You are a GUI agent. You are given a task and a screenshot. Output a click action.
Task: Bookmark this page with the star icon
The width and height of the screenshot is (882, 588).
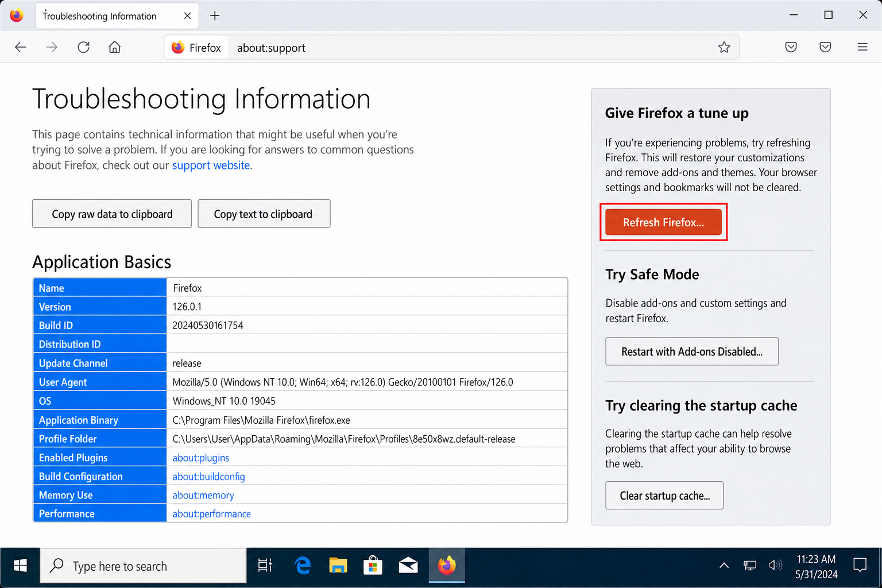(724, 47)
